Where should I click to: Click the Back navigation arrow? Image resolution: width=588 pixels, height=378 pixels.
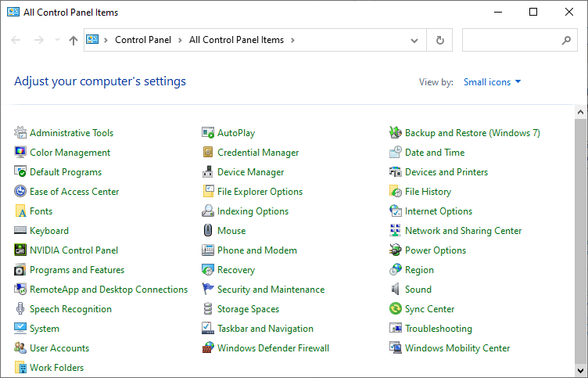click(16, 40)
